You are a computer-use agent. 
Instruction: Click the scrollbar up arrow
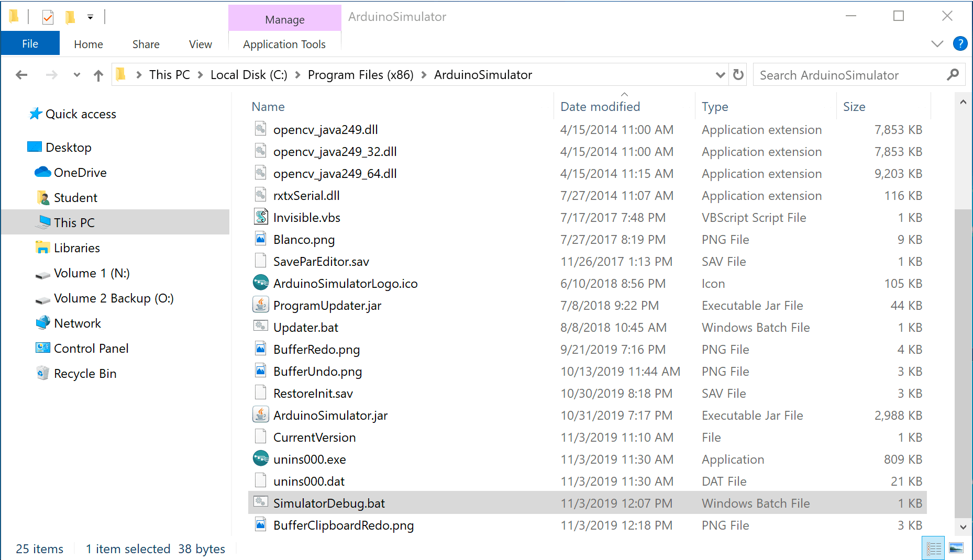click(963, 102)
